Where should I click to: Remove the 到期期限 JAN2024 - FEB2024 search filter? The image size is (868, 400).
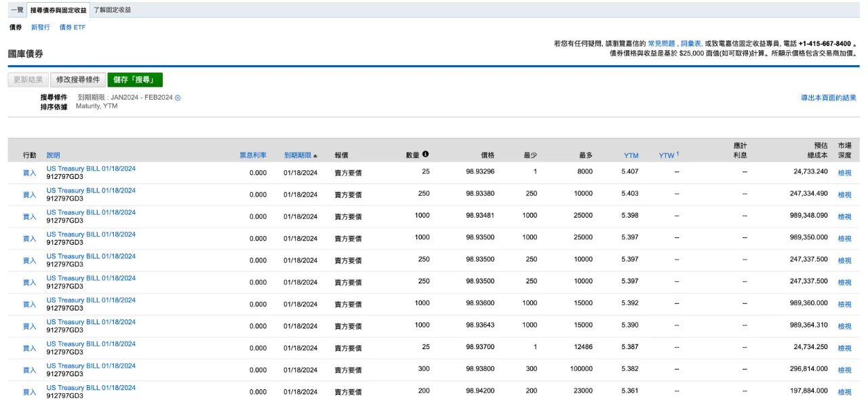pos(178,98)
